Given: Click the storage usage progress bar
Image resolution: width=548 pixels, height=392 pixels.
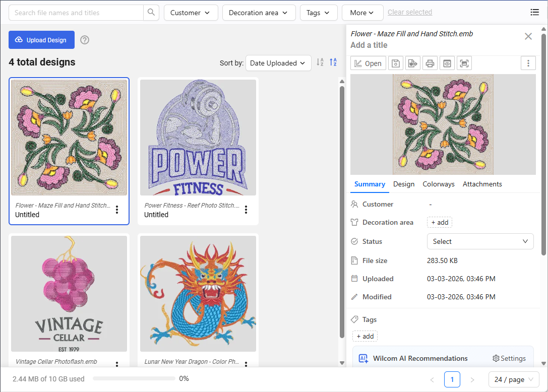Looking at the screenshot, I should pos(133,378).
